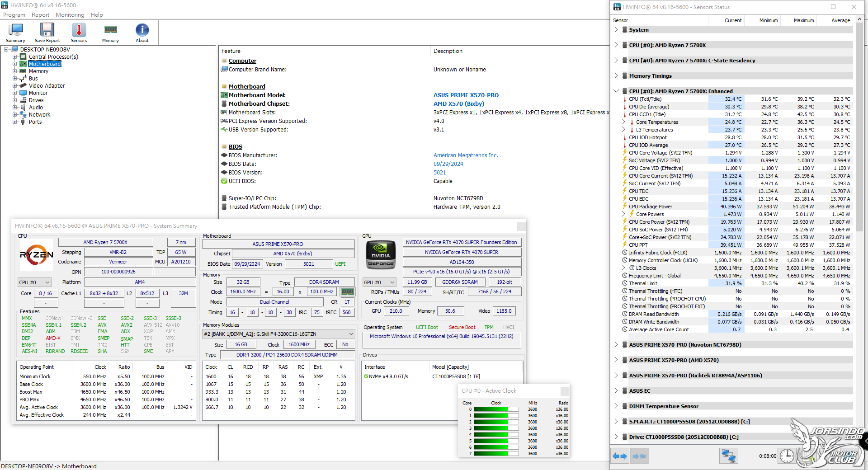Click the BIOS version 5021 link
The height and width of the screenshot is (470, 868).
click(x=440, y=173)
